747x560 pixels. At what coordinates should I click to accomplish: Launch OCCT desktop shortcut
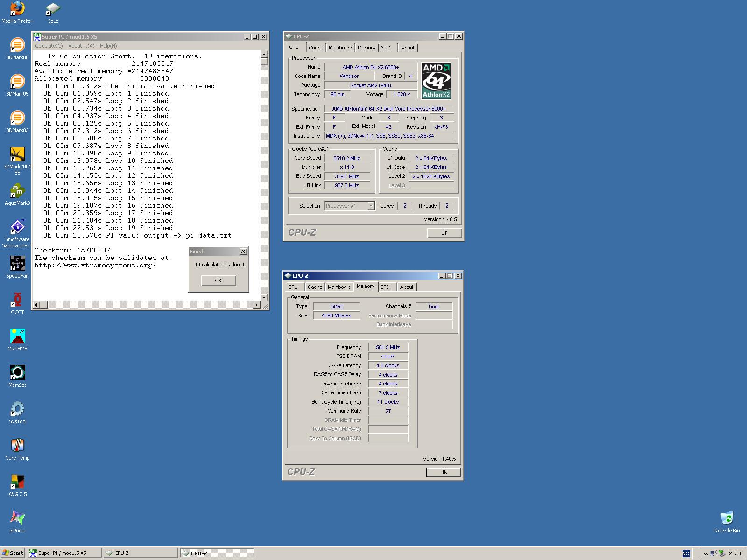[x=17, y=304]
